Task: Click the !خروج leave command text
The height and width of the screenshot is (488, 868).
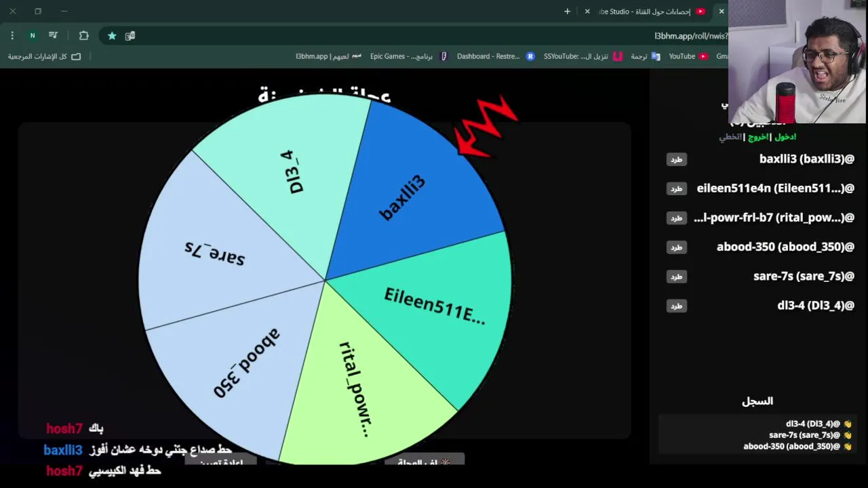Action: 757,137
